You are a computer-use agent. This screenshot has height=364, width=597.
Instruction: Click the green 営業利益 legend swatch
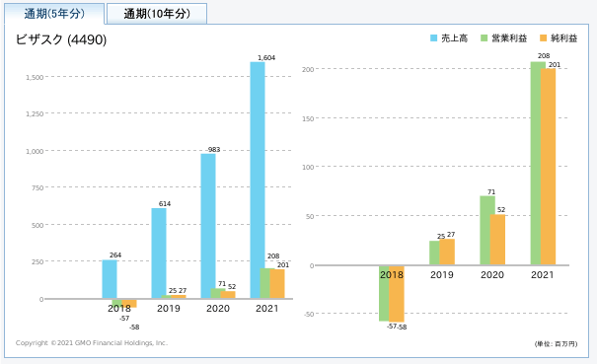tap(484, 38)
